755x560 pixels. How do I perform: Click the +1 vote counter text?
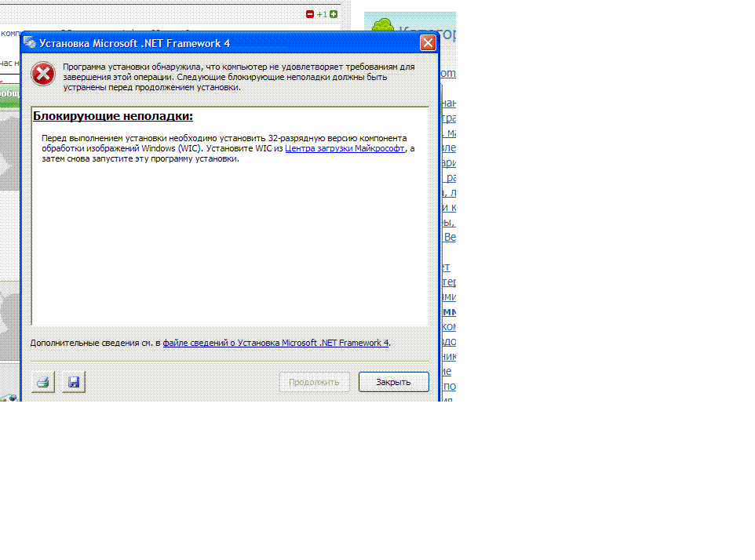point(322,14)
